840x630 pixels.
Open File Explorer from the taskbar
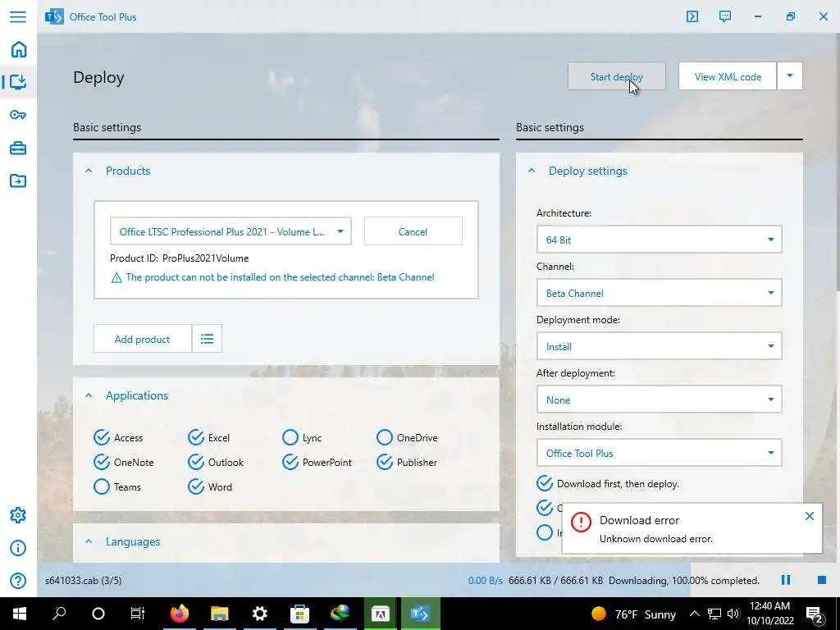(x=219, y=614)
